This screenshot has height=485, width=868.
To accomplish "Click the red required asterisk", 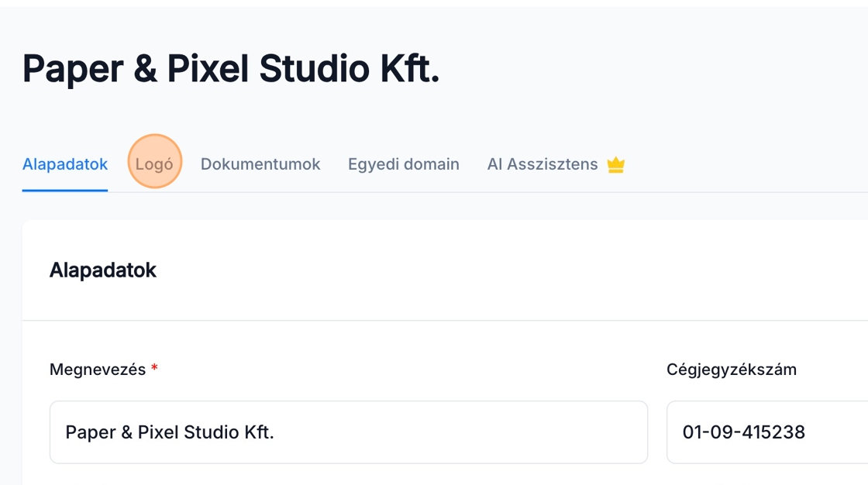I will [x=155, y=369].
